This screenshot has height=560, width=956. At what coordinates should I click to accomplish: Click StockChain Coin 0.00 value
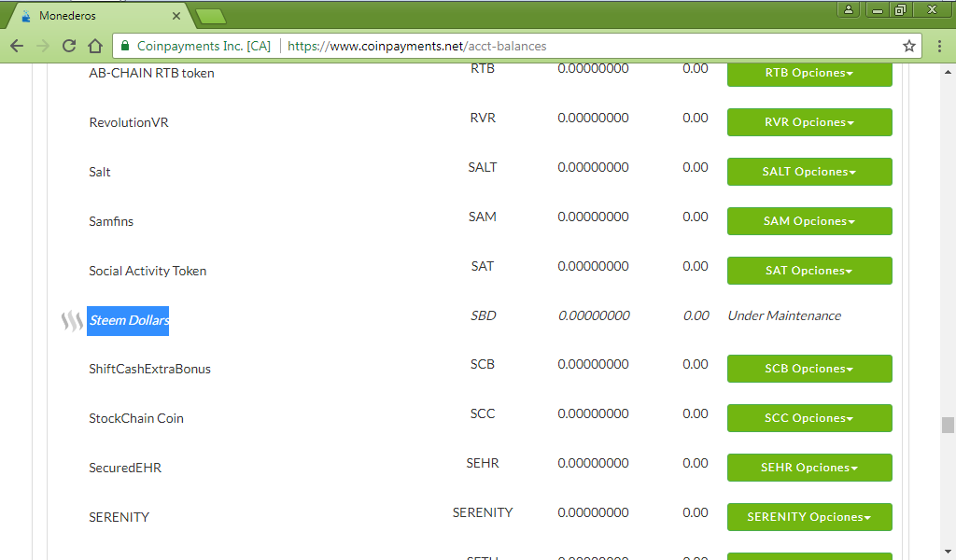coord(695,413)
